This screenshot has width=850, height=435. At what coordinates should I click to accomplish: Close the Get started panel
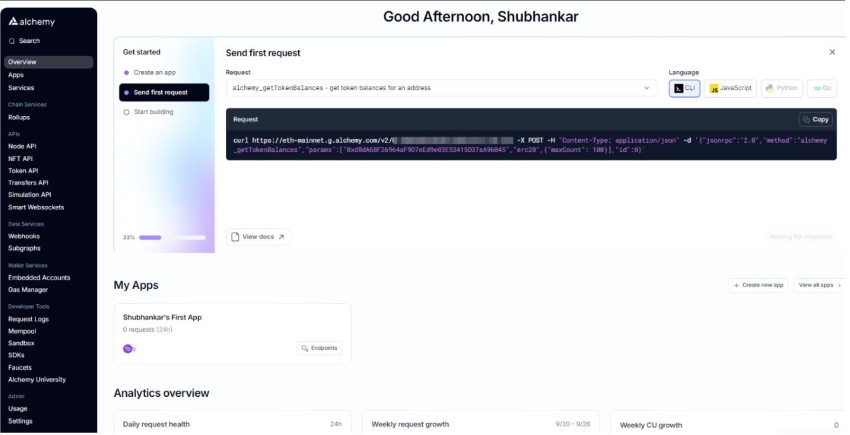(x=832, y=52)
